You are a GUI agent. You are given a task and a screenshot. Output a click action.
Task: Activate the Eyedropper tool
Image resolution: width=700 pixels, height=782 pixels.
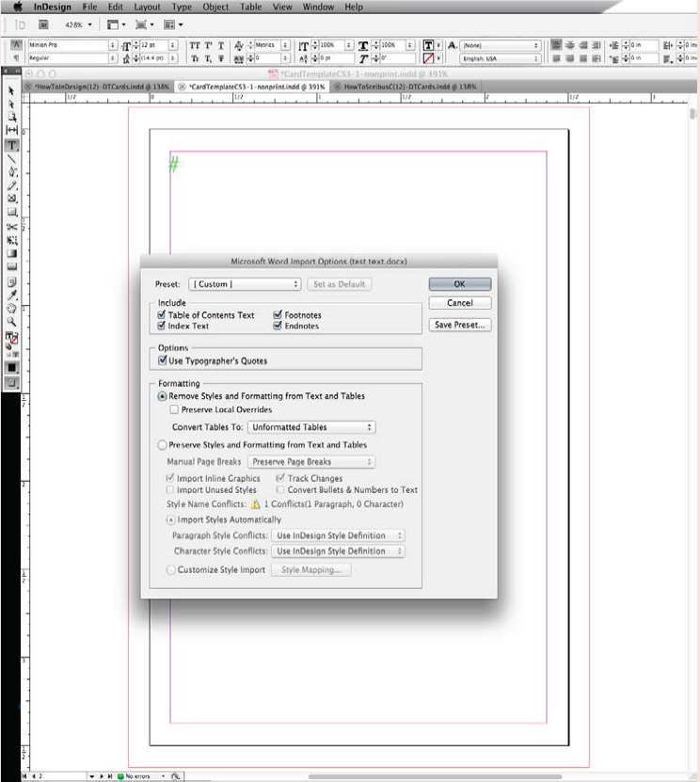coord(12,295)
